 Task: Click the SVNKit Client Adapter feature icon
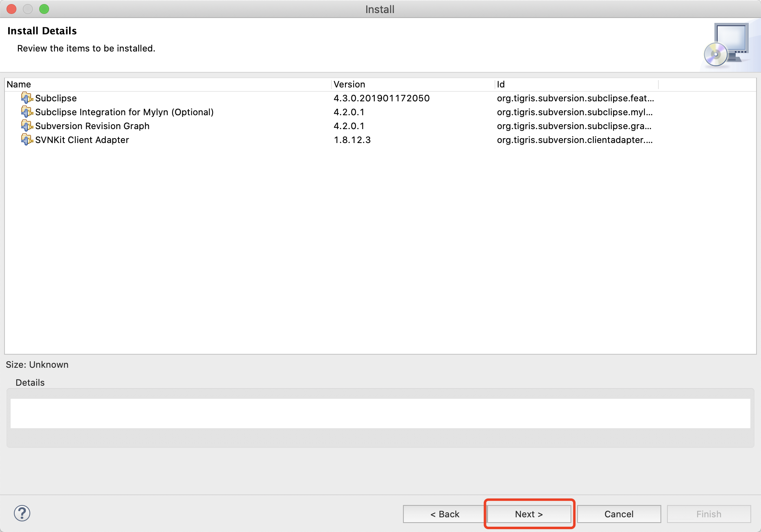[27, 140]
